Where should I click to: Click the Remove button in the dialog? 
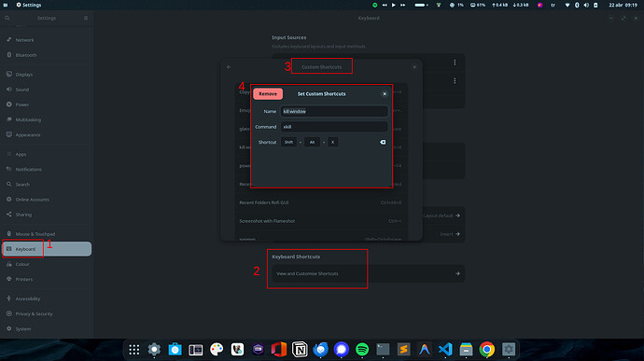(x=268, y=94)
